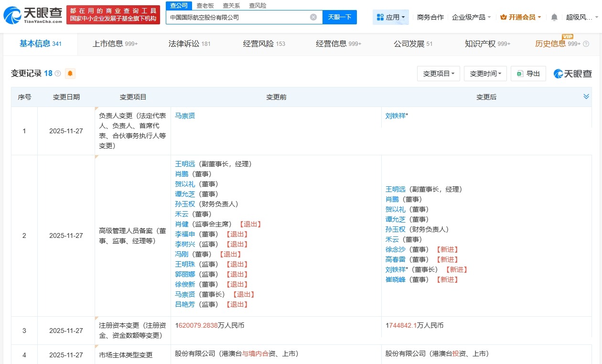Open the 马崇贤 person profile link

tap(185, 115)
